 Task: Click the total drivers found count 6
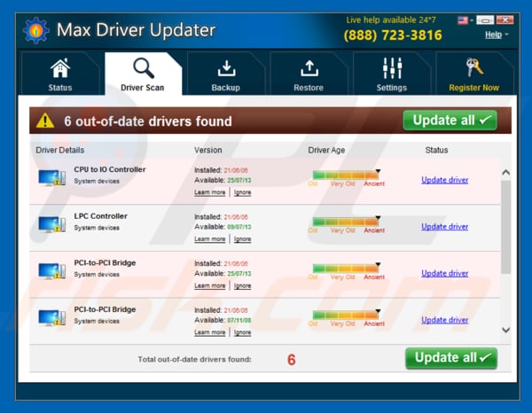(292, 360)
